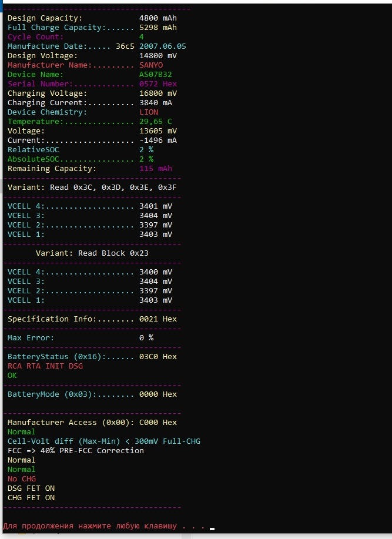
Task: Click the Cycle Count label
Action: [35, 37]
